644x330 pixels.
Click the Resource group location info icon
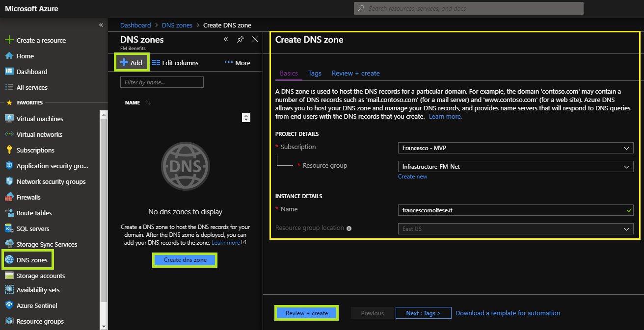pyautogui.click(x=349, y=228)
